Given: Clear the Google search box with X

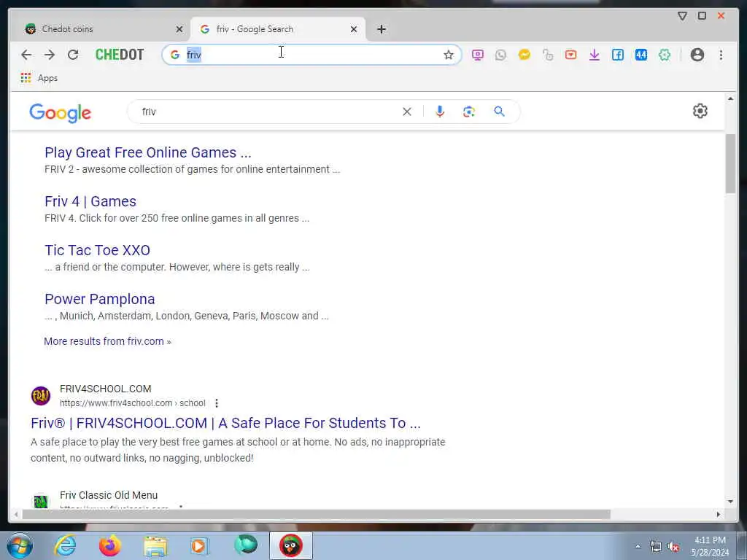Looking at the screenshot, I should (407, 112).
